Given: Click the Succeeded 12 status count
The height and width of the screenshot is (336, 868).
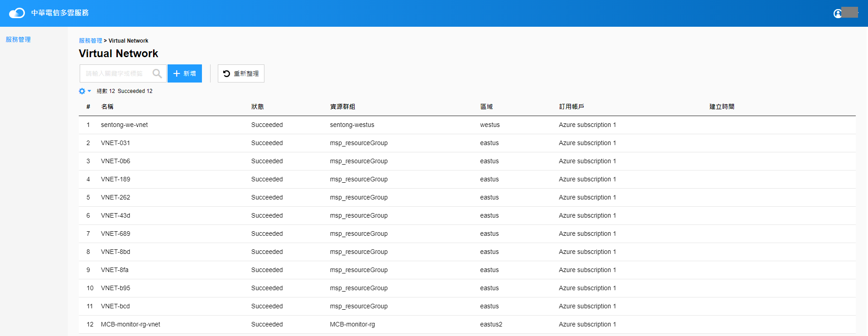Looking at the screenshot, I should coord(135,91).
